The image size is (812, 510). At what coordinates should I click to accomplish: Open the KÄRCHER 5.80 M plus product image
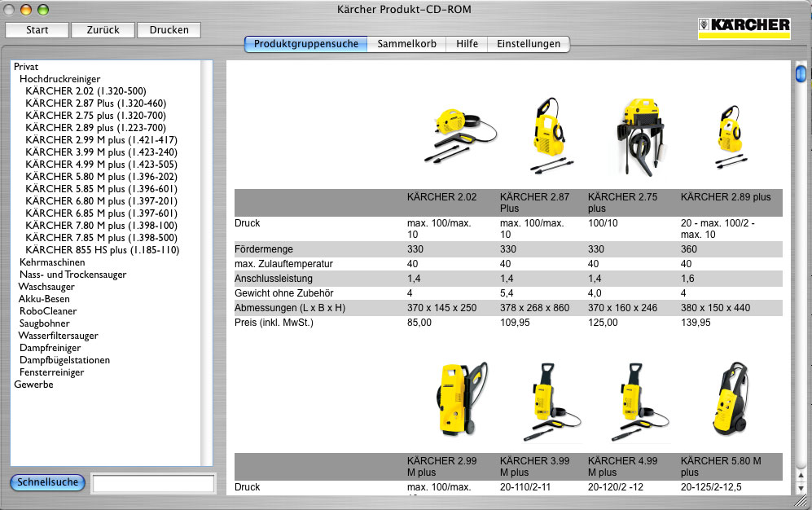tap(731, 398)
